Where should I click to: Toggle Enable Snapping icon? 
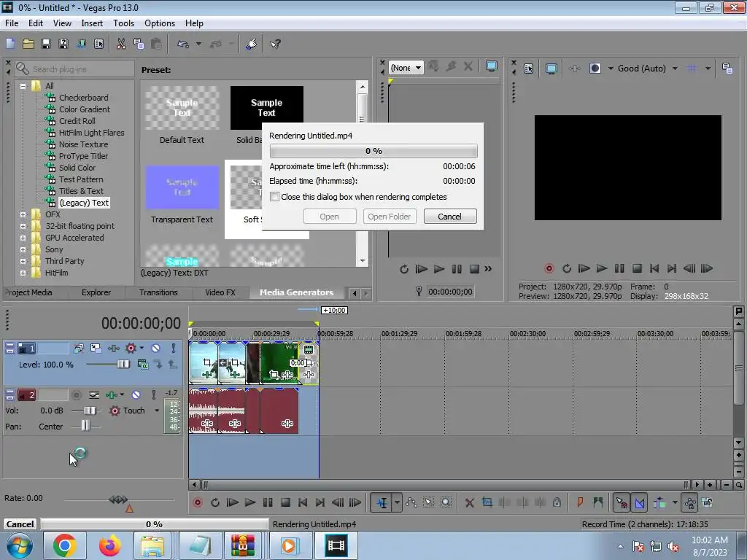622,502
